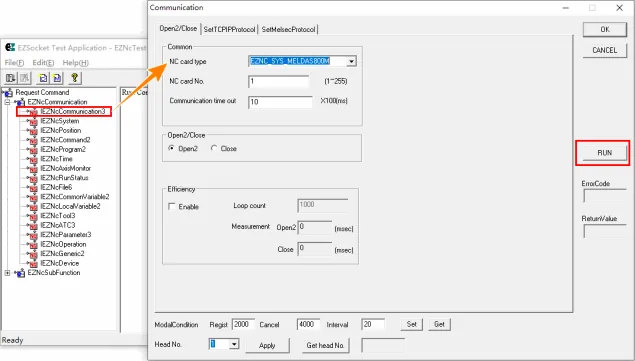Click the first toolbar icon in EZSocket window
This screenshot has height=361, width=635.
point(10,78)
